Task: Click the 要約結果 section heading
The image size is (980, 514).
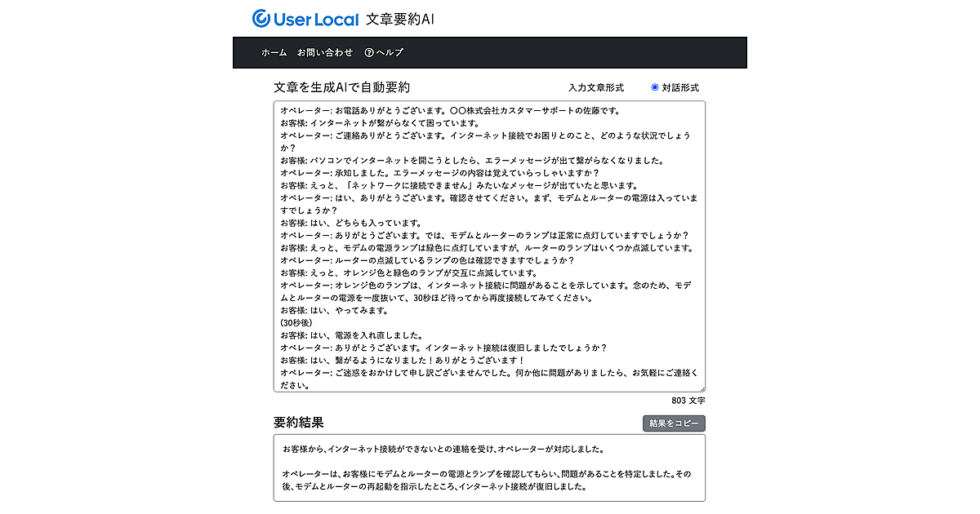Action: pos(298,423)
